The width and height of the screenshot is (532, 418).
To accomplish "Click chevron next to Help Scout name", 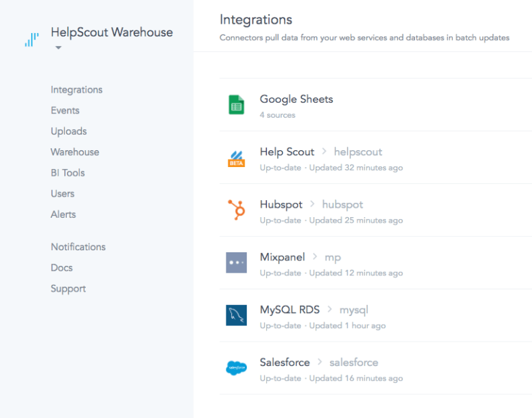I will 324,151.
